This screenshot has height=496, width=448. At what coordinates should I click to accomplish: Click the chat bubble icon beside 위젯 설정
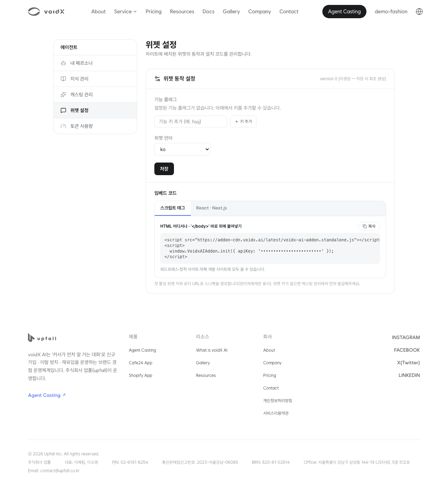tap(63, 110)
